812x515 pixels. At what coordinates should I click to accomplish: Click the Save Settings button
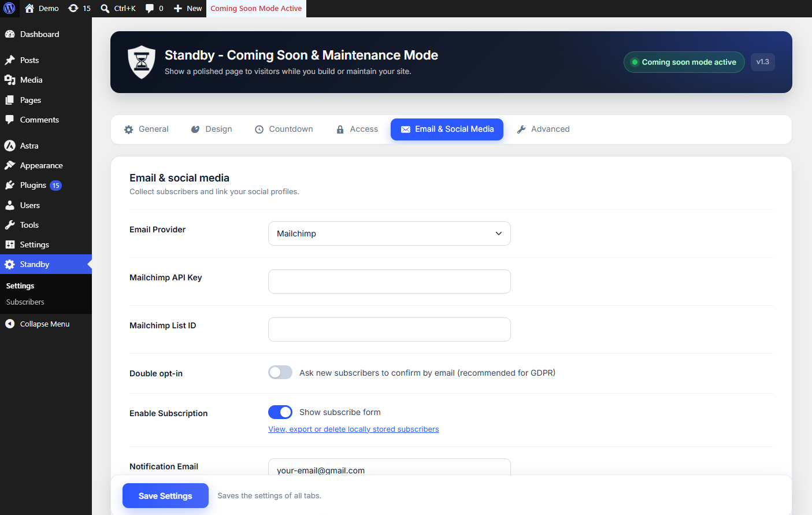click(165, 496)
